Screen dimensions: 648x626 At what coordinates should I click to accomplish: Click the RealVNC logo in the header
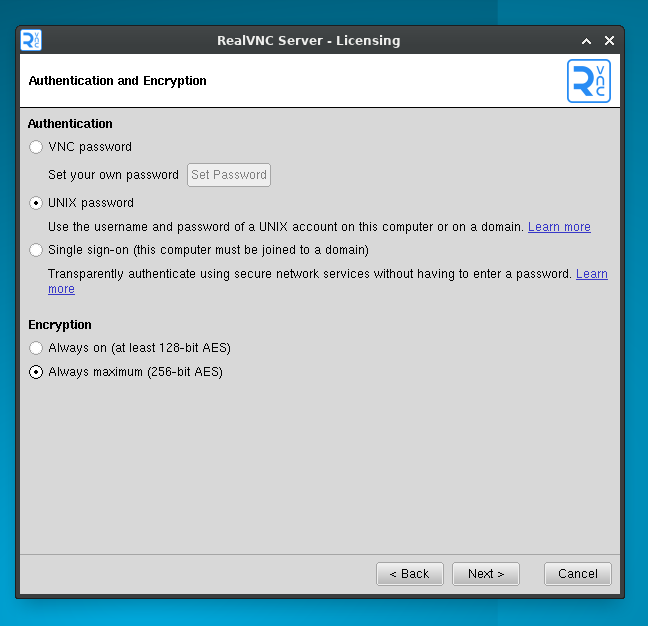588,81
